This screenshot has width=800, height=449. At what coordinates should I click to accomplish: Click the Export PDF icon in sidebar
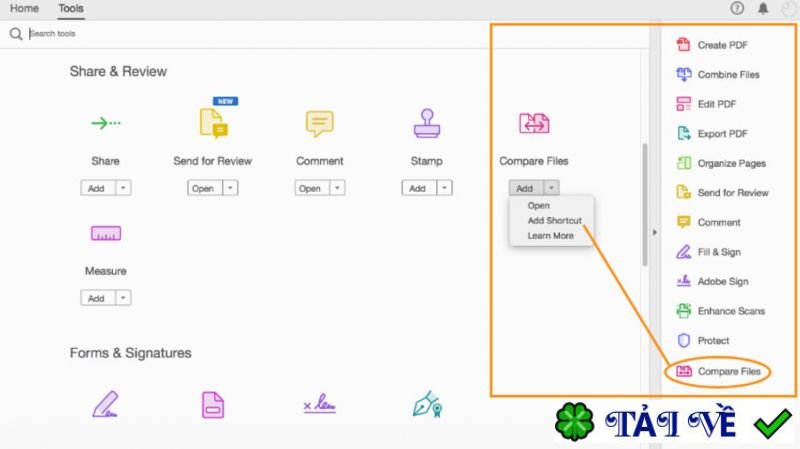pos(684,134)
